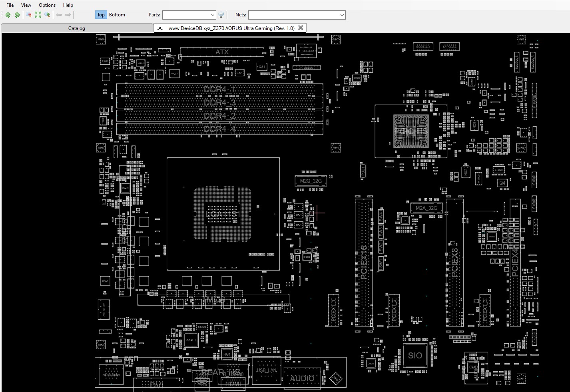Zoom out with the magnifier minus icon

pyautogui.click(x=29, y=15)
